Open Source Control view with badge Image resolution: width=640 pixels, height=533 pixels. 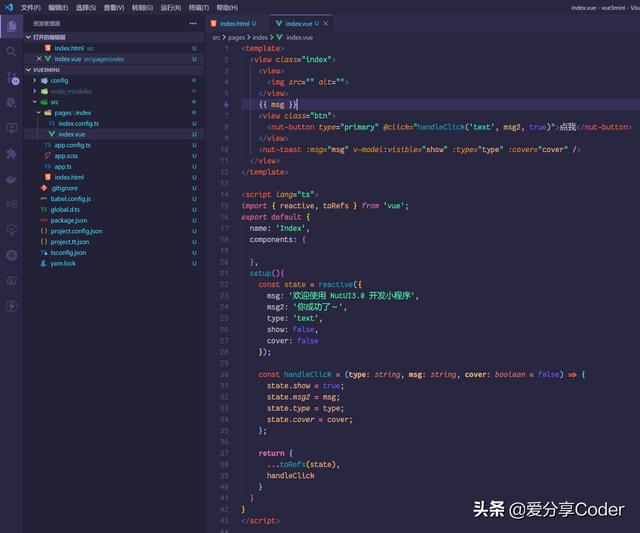coord(12,78)
